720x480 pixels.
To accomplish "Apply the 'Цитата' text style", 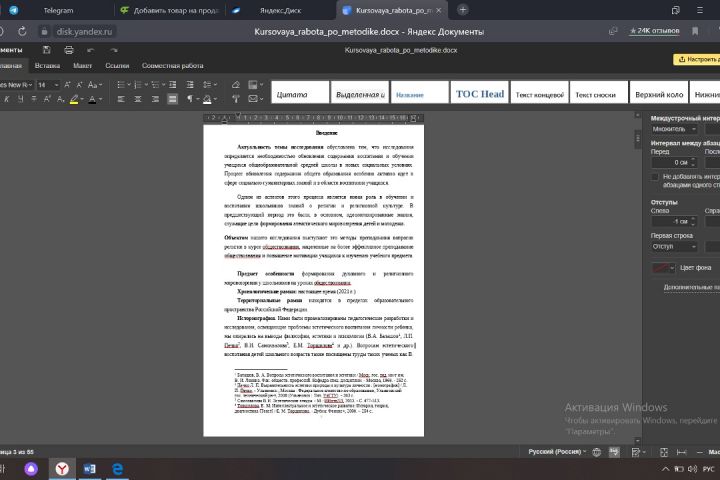I will 300,92.
